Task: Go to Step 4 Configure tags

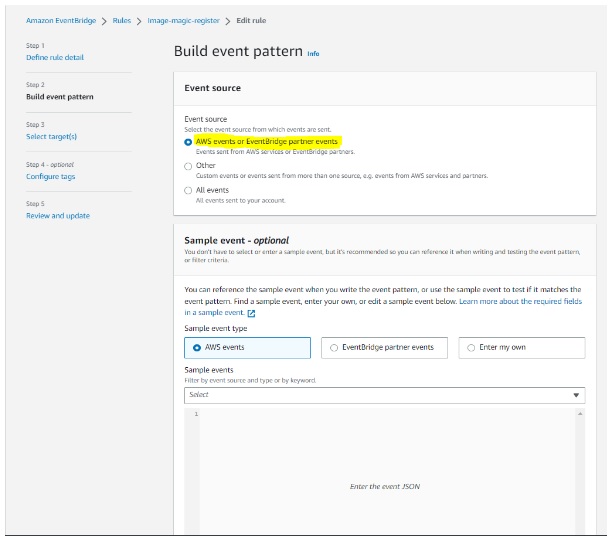Action: tap(50, 176)
